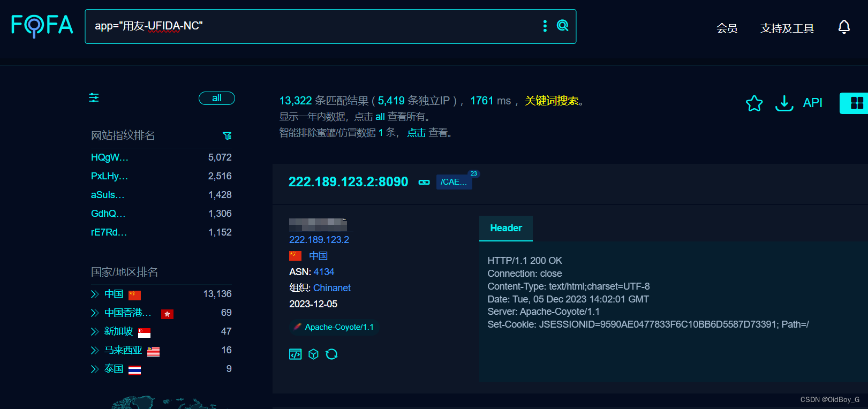Click ASN value 4134
This screenshot has height=409, width=868.
click(x=324, y=272)
